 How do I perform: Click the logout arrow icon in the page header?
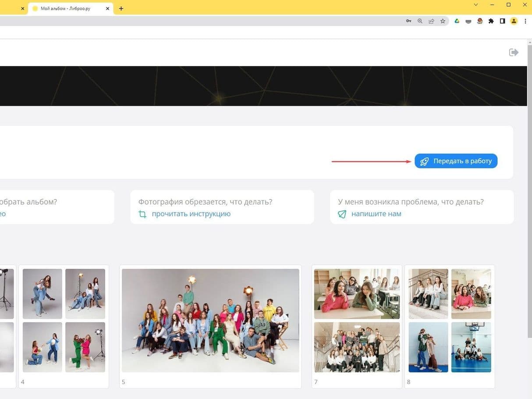514,53
